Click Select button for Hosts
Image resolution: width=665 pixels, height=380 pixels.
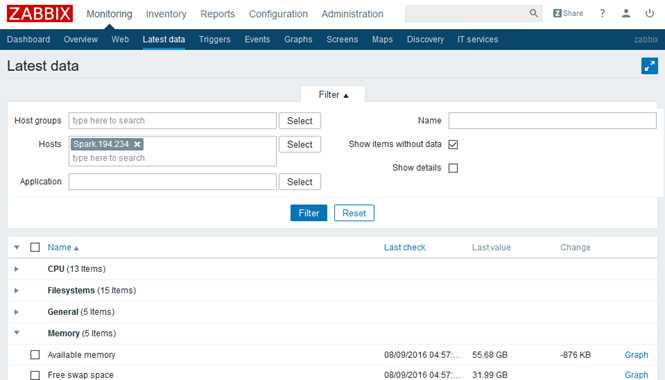(x=300, y=145)
